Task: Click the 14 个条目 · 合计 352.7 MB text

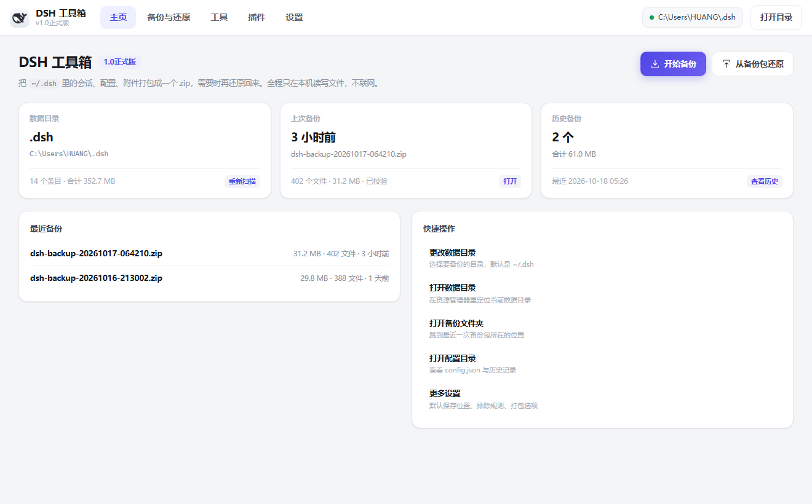Action: 73,181
